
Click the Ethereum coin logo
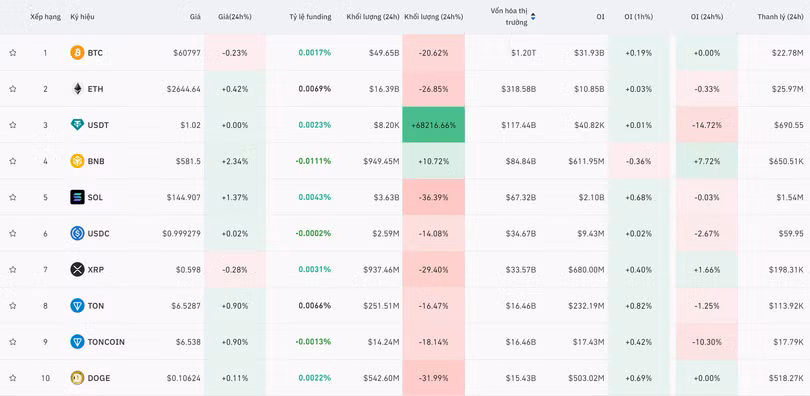(x=77, y=89)
